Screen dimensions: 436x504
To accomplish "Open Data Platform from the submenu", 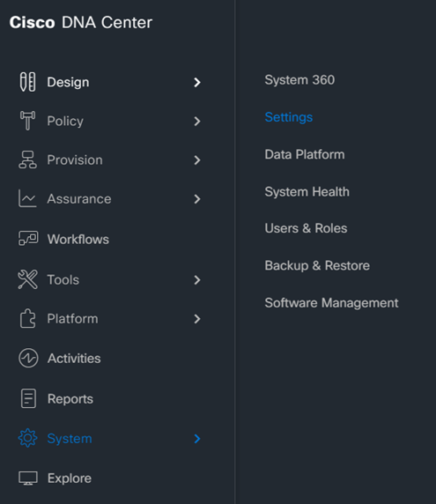I will coord(305,154).
